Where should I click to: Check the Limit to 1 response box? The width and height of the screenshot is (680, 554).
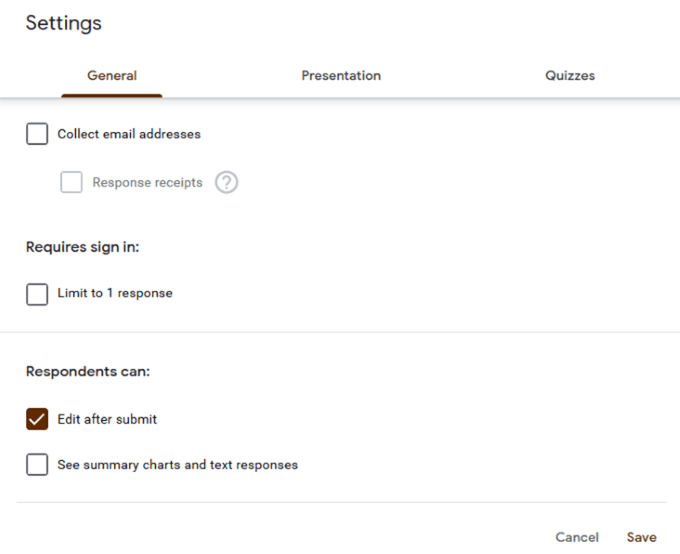37,294
